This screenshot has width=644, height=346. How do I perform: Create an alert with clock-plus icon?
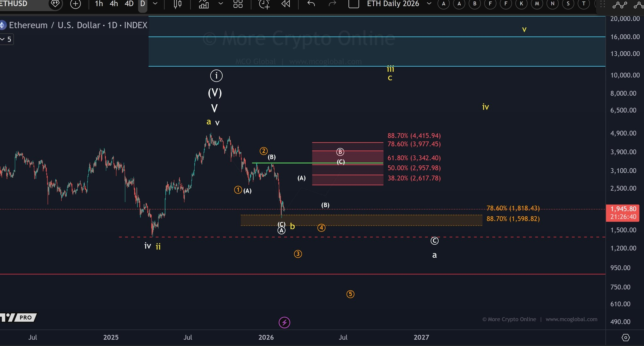[264, 4]
